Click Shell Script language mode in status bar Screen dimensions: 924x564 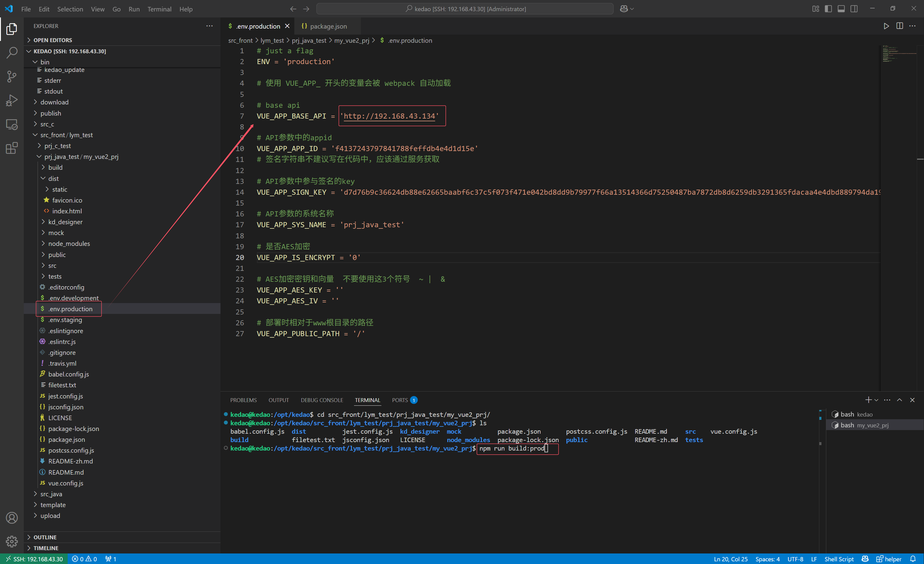coord(839,559)
